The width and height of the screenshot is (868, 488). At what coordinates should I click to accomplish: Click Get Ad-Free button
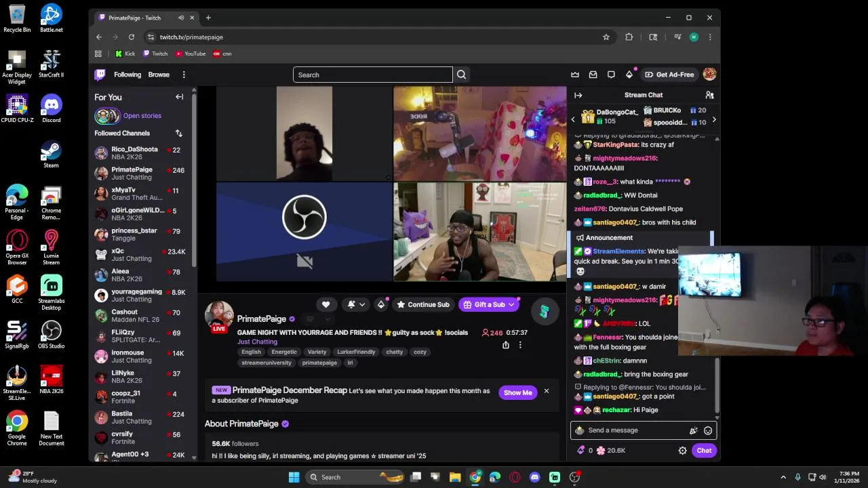coord(669,75)
